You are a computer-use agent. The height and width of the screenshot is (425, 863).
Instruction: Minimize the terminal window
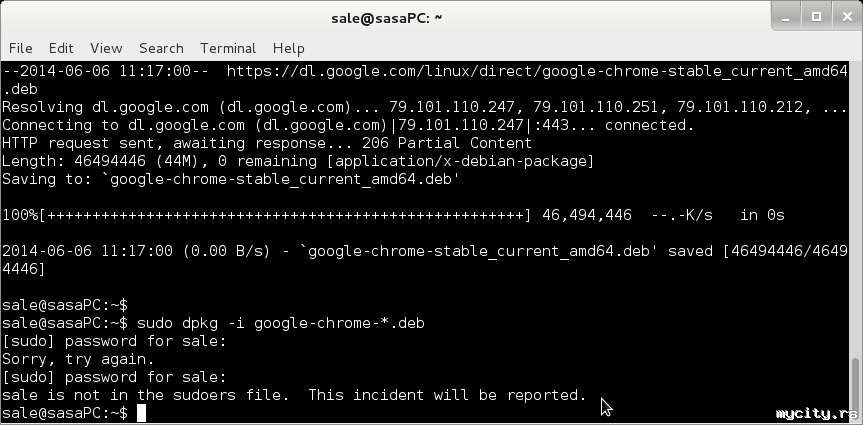pos(789,17)
